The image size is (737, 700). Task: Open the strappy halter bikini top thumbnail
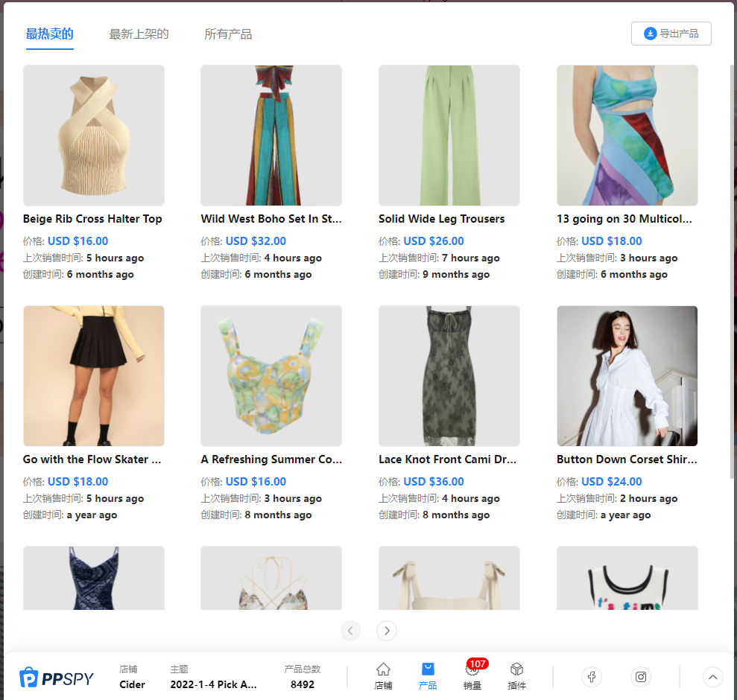(271, 578)
